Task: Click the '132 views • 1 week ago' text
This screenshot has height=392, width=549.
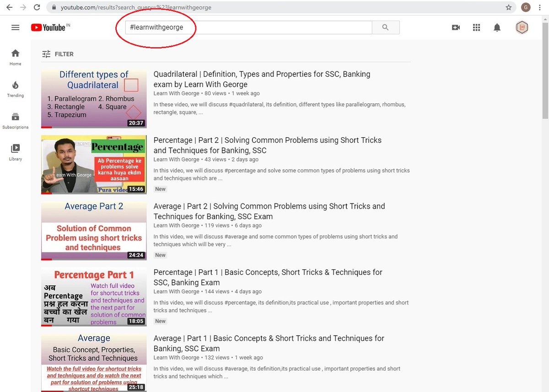Action: coord(233,358)
